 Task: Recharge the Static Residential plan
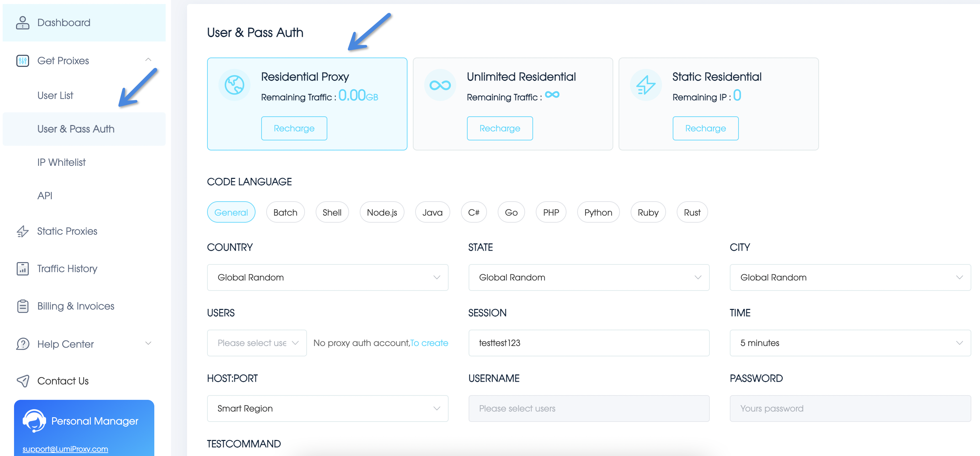point(705,128)
